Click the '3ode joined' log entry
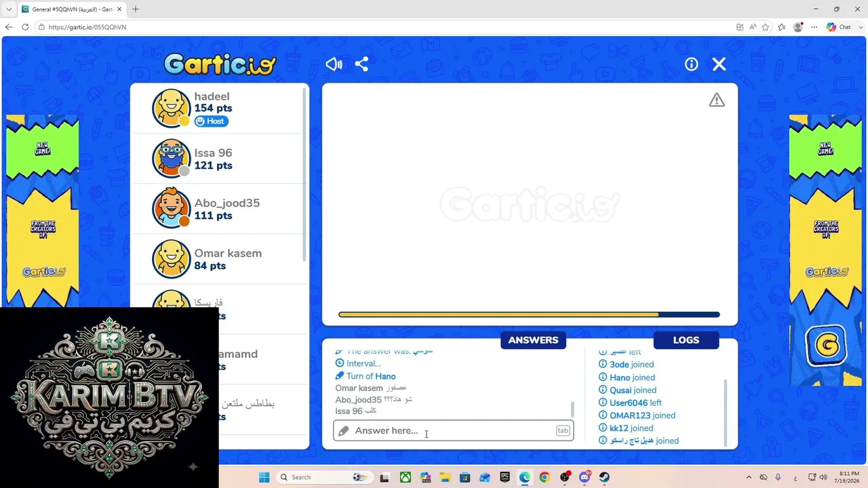The height and width of the screenshot is (488, 868). [x=626, y=365]
